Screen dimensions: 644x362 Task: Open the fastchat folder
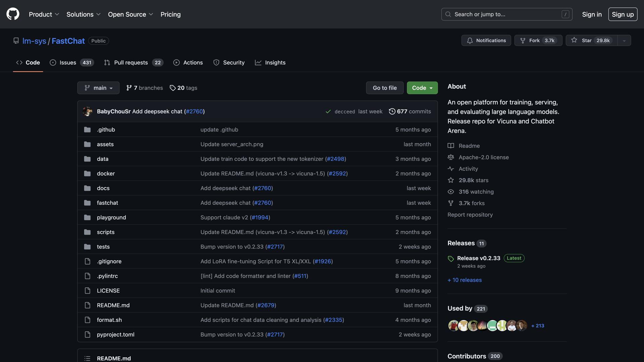pos(107,203)
